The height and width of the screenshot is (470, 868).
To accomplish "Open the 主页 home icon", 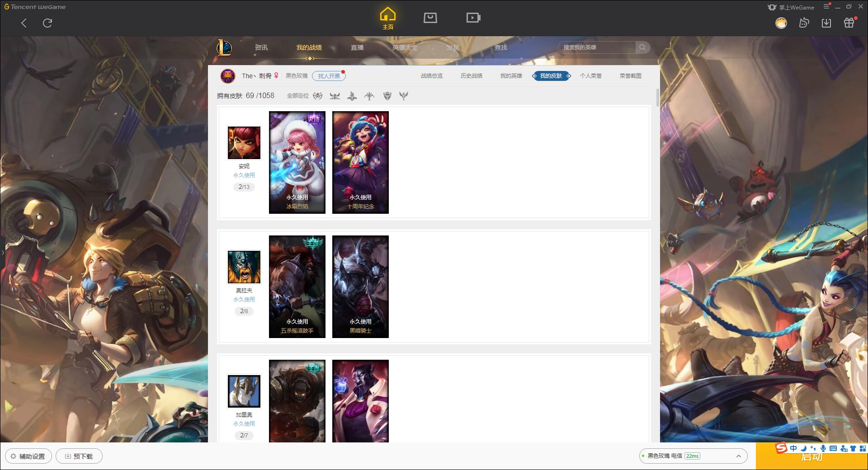I will pyautogui.click(x=388, y=19).
